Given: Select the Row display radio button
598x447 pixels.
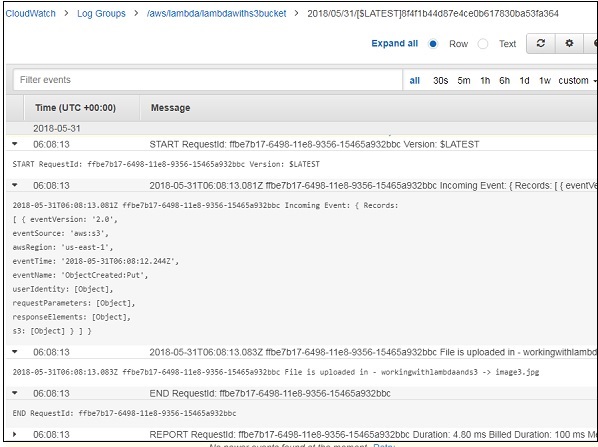Looking at the screenshot, I should pyautogui.click(x=433, y=44).
